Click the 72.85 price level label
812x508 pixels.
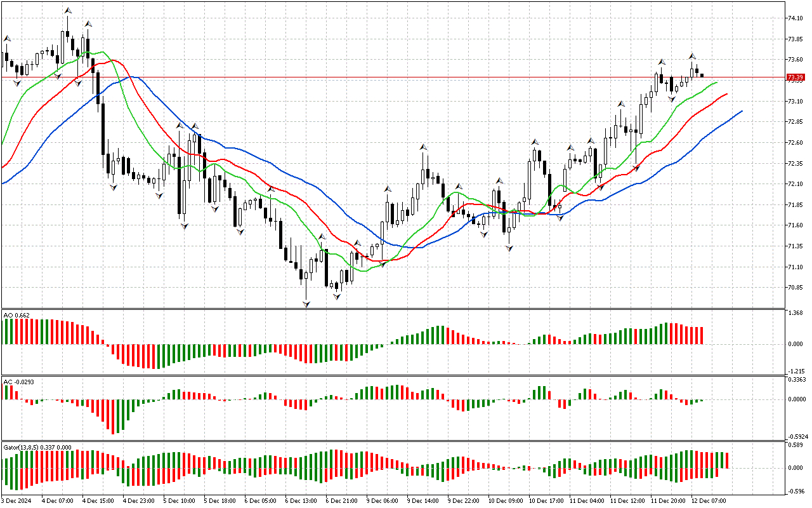click(795, 122)
